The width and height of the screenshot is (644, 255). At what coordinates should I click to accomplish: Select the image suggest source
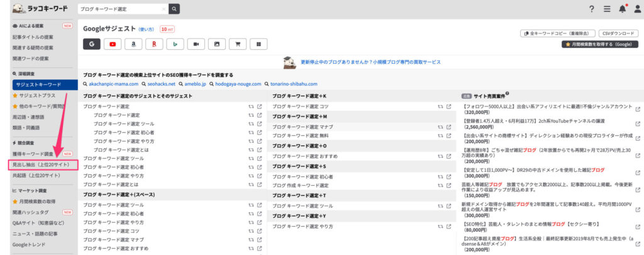[217, 44]
